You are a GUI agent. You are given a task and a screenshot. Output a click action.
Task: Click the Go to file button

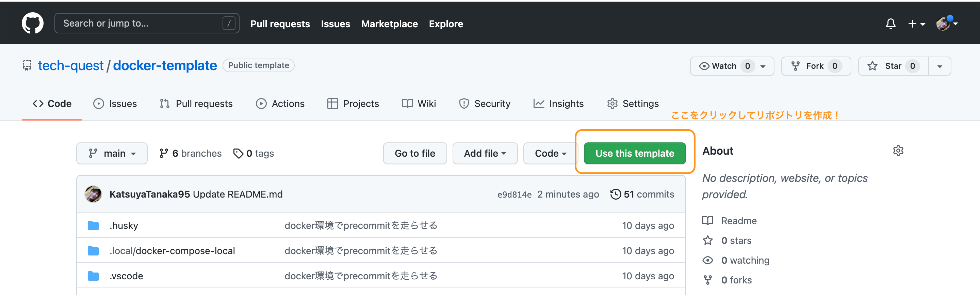415,153
